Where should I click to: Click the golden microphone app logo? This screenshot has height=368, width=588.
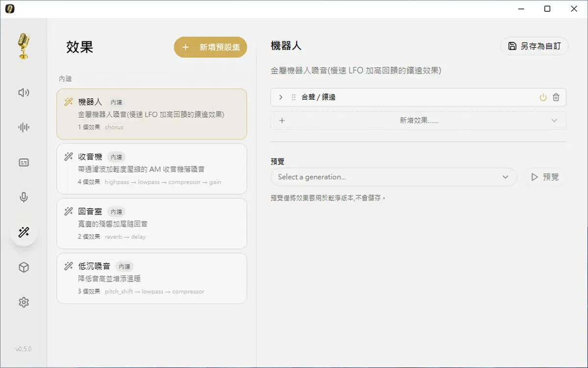pyautogui.click(x=24, y=46)
